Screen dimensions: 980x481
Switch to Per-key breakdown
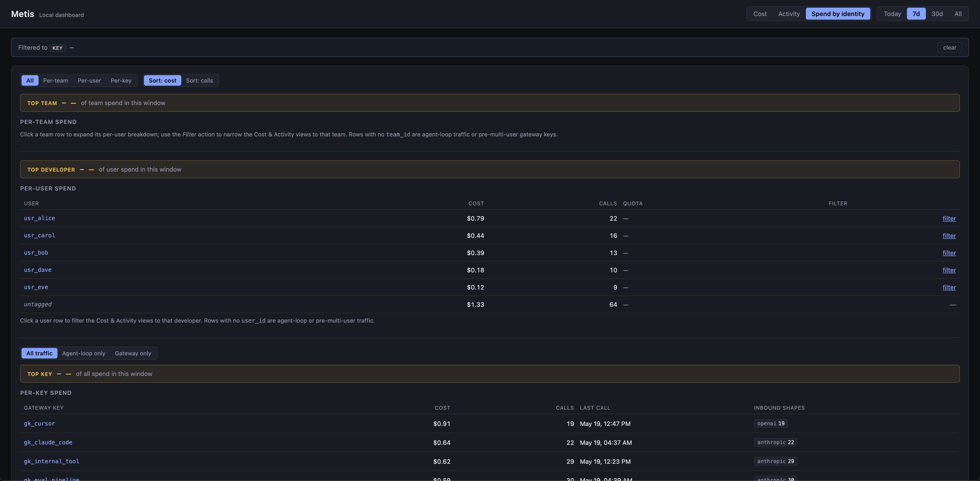pos(121,81)
